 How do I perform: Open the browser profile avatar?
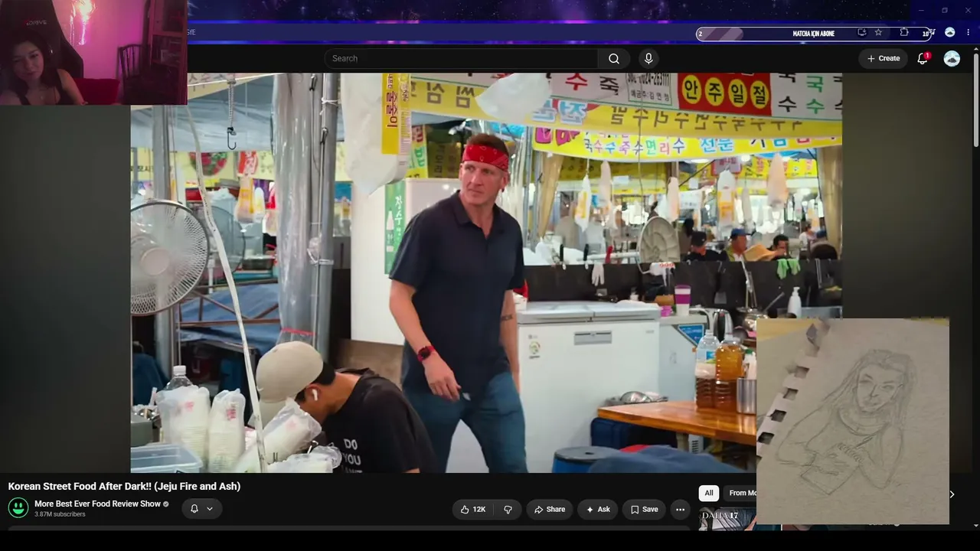(x=949, y=33)
